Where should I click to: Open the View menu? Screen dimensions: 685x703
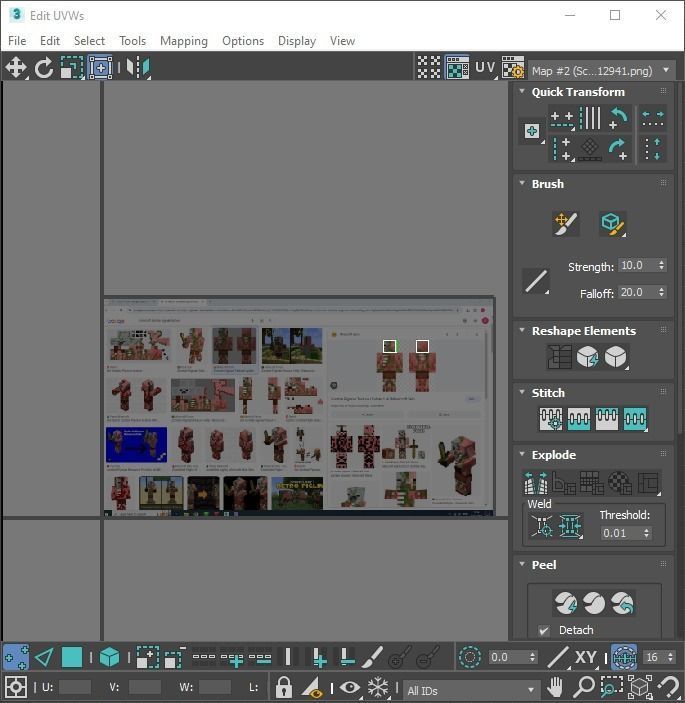(x=342, y=41)
